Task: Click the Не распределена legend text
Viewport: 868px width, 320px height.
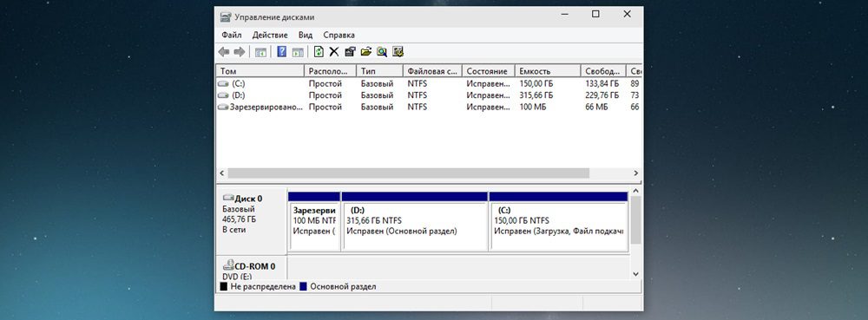Action: coord(263,287)
